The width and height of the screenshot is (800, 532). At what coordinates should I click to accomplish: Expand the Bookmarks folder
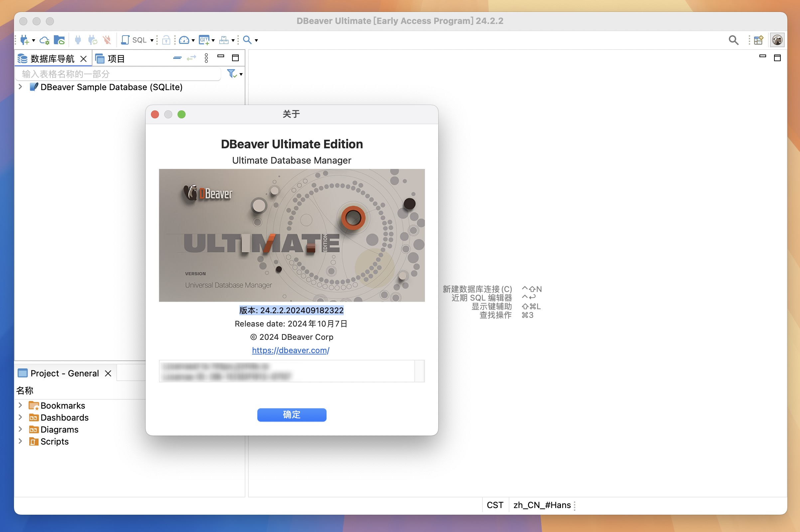tap(20, 405)
